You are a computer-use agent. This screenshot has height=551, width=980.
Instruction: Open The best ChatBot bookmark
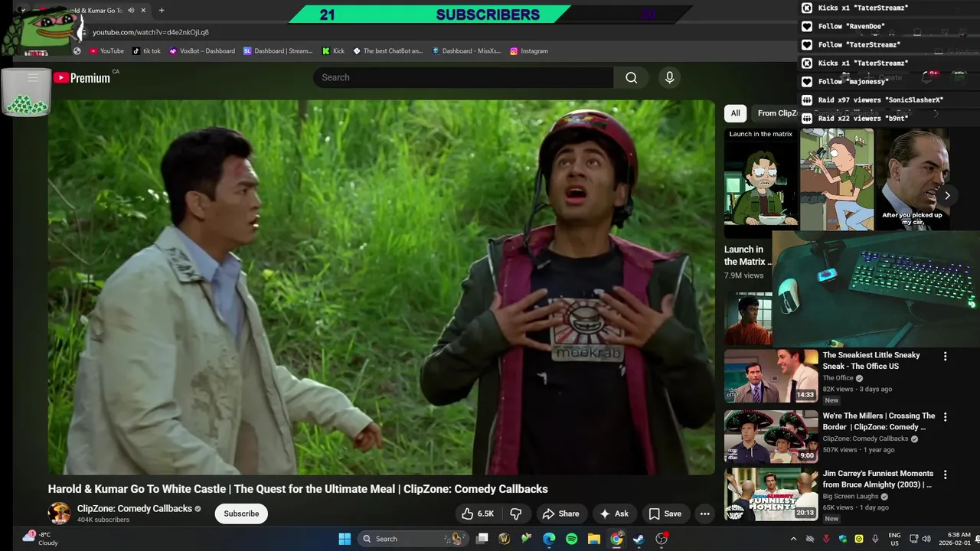click(x=387, y=51)
